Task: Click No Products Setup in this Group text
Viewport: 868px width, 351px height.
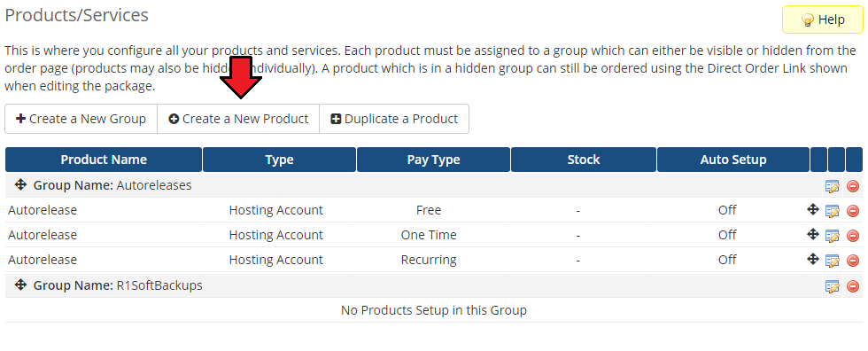Action: (433, 310)
